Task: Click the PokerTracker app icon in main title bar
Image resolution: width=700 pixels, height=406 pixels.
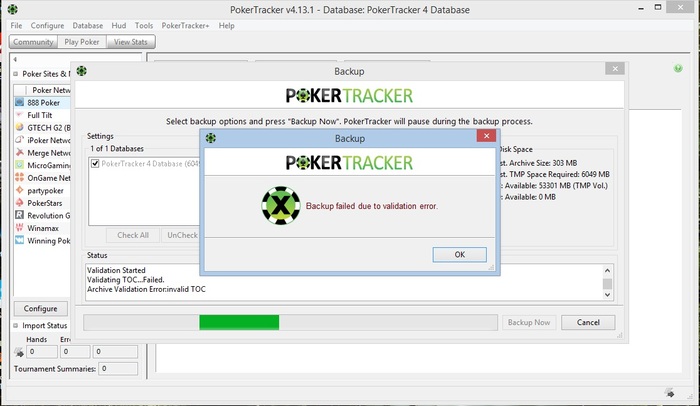Action: 12,9
